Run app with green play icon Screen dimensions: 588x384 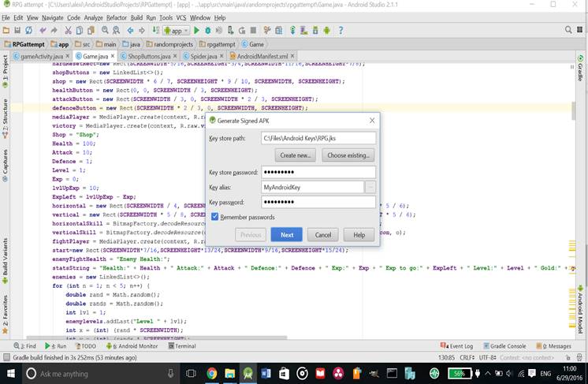pyautogui.click(x=196, y=31)
